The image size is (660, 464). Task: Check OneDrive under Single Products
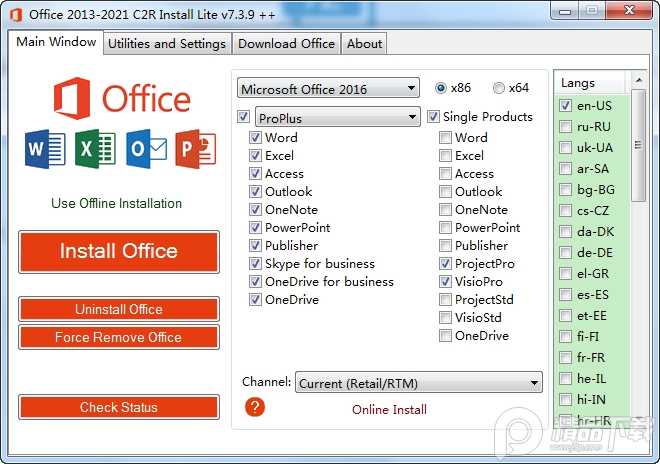pos(445,336)
